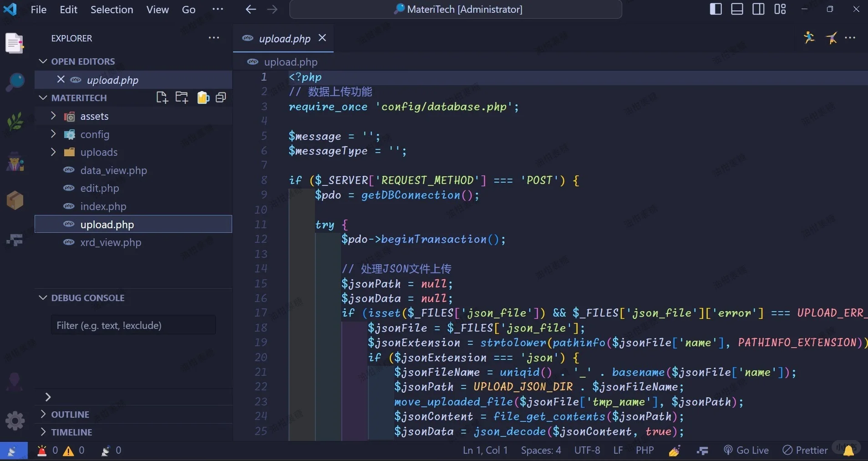Expand the OUTLINE section
Image resolution: width=868 pixels, height=461 pixels.
[43, 414]
